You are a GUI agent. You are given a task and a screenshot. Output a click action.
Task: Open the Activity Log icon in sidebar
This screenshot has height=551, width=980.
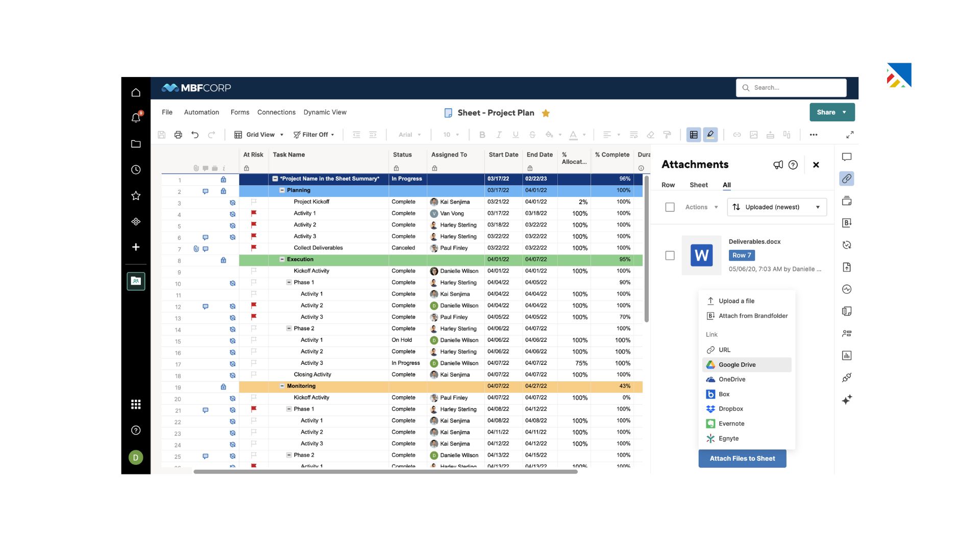(847, 289)
